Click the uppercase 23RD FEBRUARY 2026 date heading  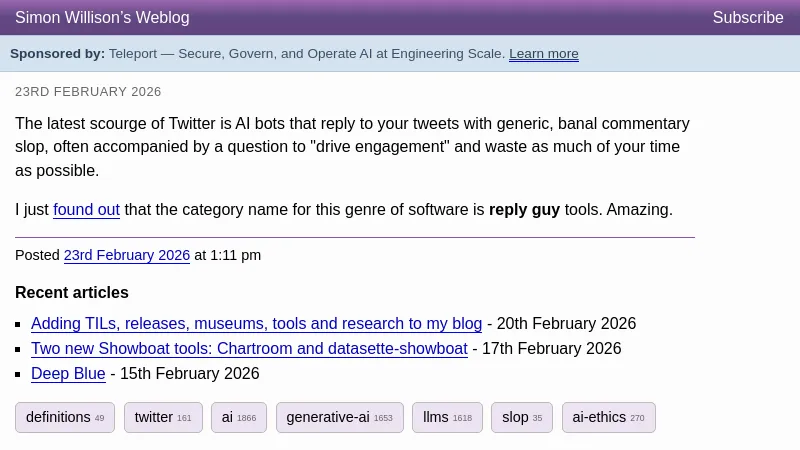(x=88, y=92)
